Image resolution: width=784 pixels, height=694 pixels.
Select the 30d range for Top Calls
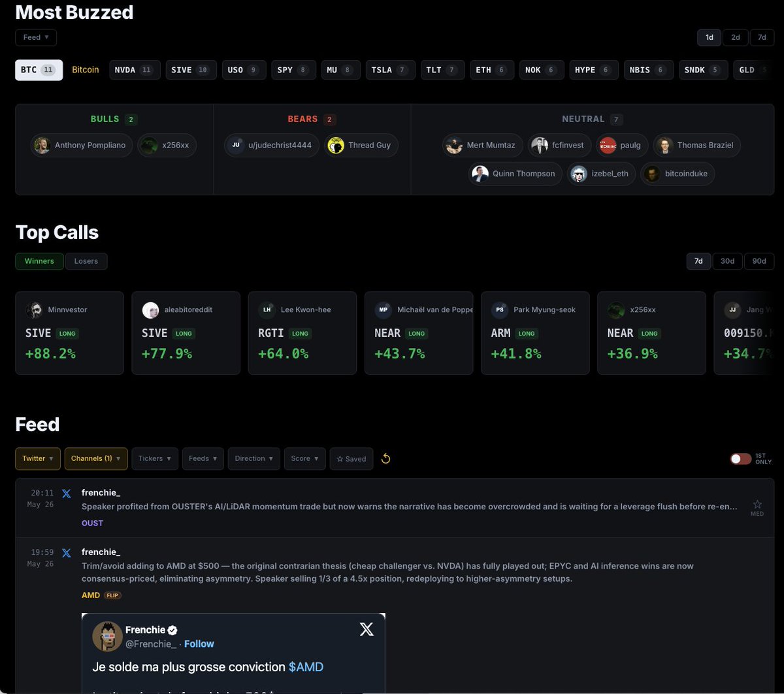(727, 261)
